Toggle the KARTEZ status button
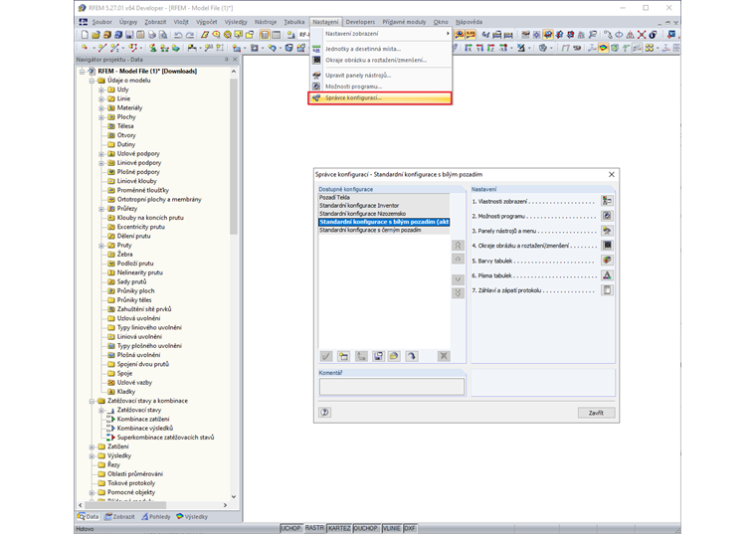Image resolution: width=756 pixels, height=534 pixels. (x=339, y=528)
